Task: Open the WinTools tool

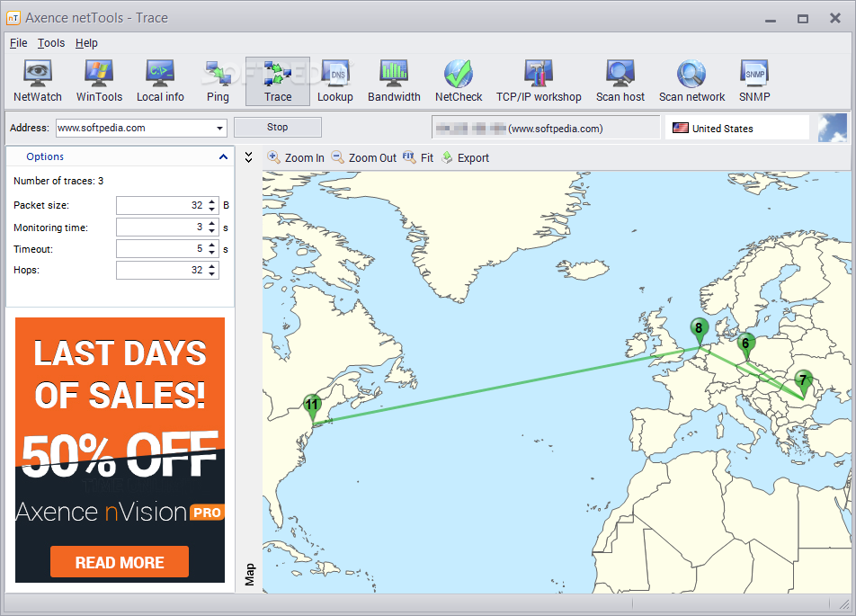Action: pos(99,81)
